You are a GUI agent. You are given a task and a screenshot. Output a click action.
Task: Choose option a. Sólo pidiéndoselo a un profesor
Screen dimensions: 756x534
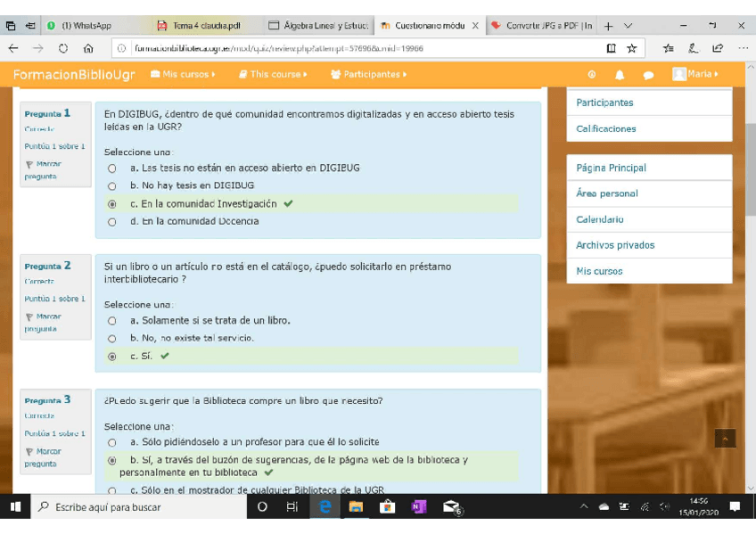(112, 442)
